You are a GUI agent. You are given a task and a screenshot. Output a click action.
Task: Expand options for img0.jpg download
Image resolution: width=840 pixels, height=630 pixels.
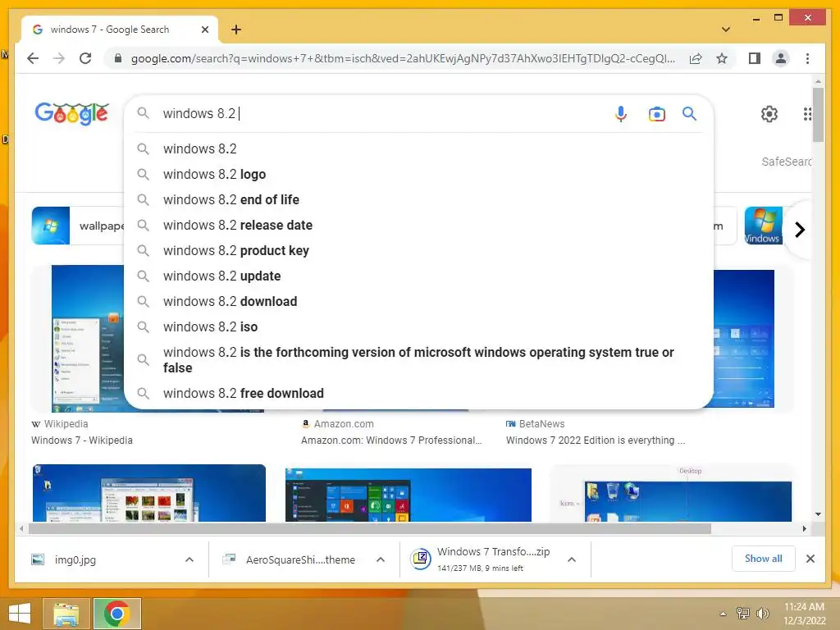point(189,559)
